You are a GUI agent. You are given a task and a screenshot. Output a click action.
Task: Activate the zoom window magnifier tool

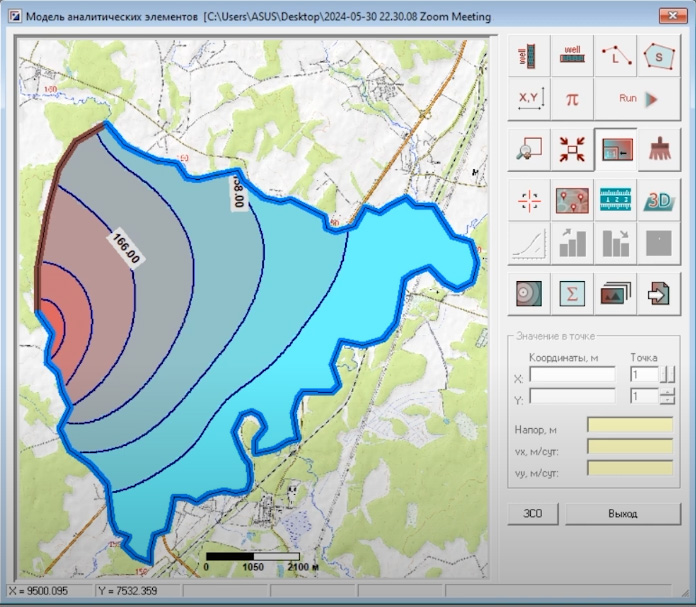(529, 150)
